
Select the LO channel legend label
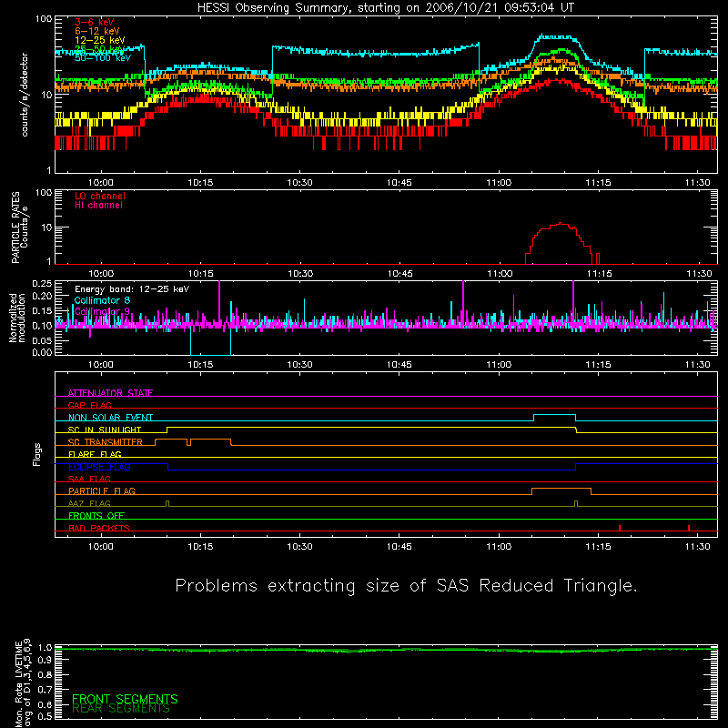(x=100, y=196)
